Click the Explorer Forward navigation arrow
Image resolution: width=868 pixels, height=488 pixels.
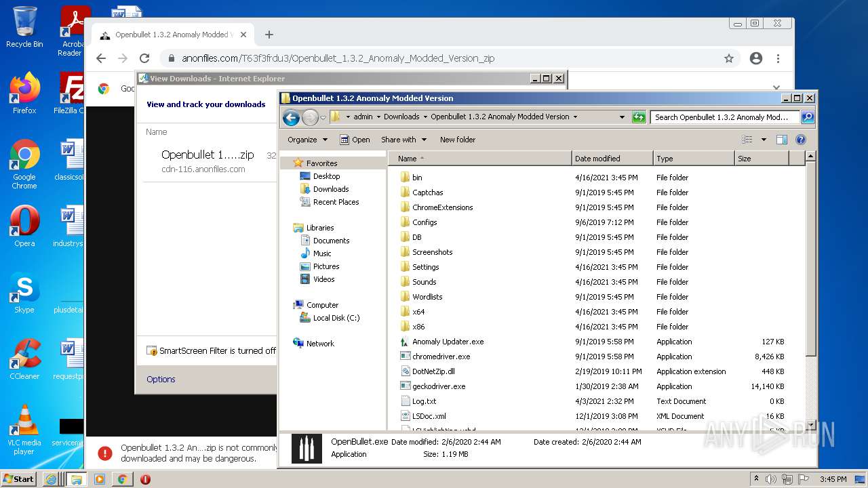coord(310,117)
